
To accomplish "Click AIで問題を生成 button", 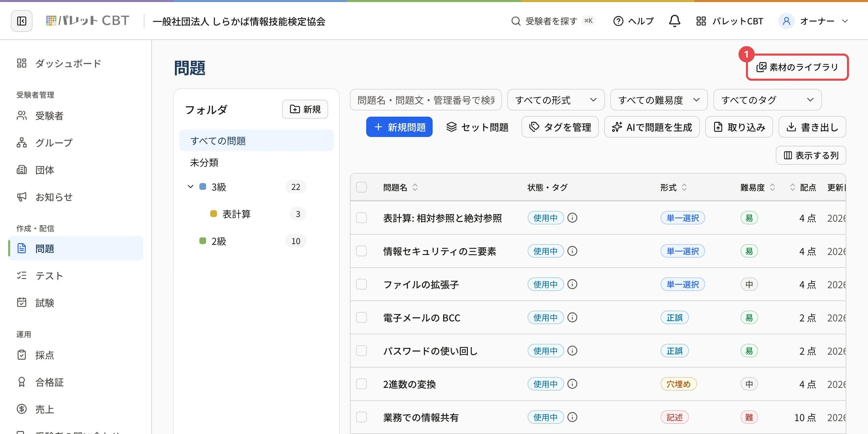I will (652, 127).
